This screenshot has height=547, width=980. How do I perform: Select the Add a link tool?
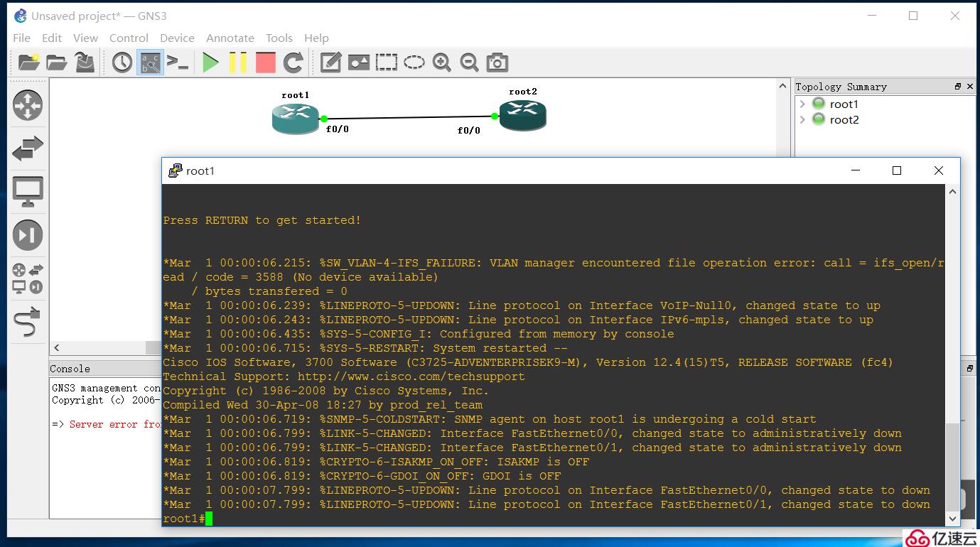point(28,322)
